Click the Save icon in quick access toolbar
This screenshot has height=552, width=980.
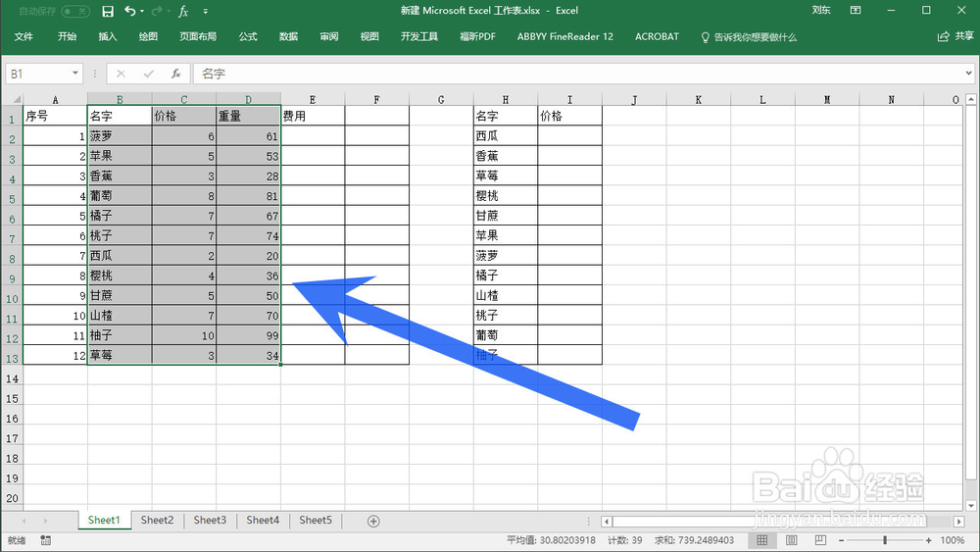pyautogui.click(x=108, y=11)
